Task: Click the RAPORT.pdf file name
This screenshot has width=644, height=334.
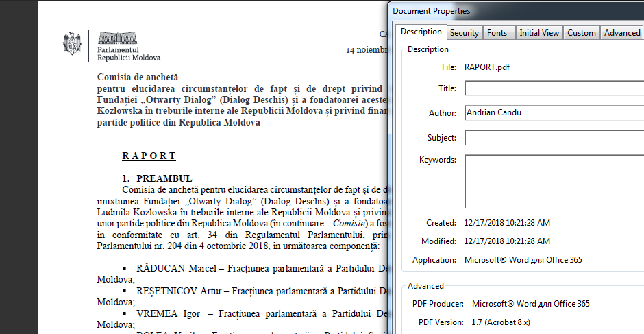Action: tap(486, 67)
